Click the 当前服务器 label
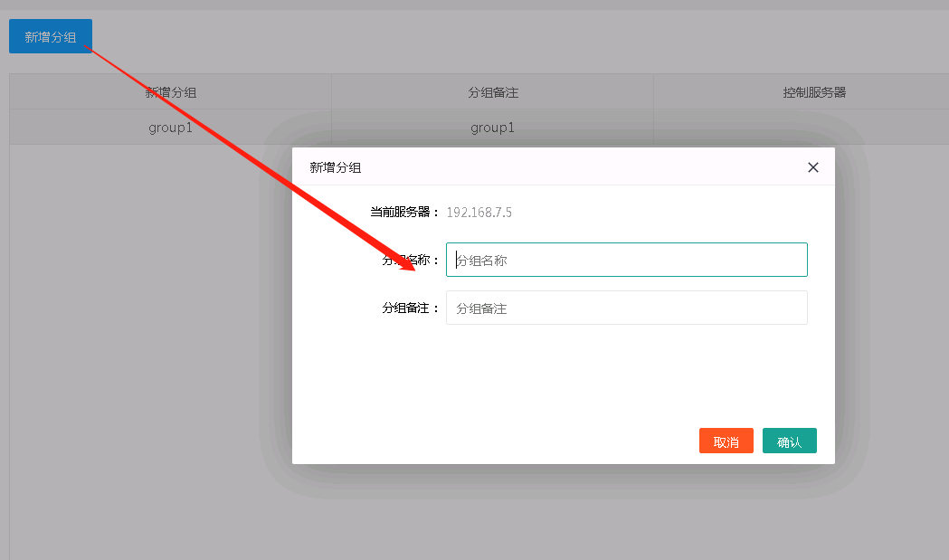Viewport: 949px width, 560px height. point(404,212)
